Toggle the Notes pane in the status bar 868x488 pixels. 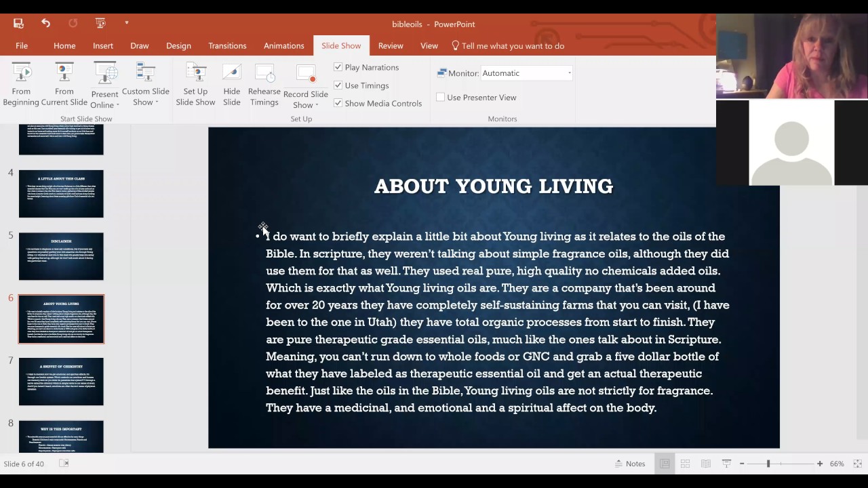coord(630,464)
